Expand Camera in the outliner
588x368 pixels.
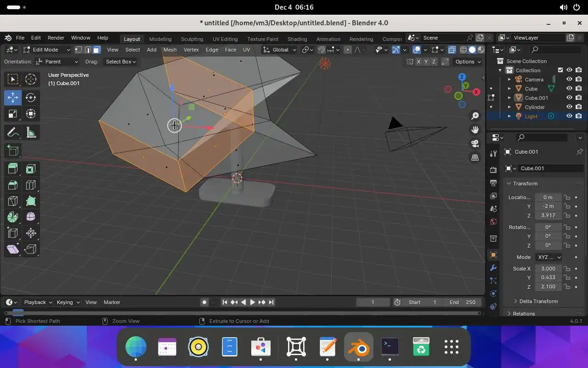pyautogui.click(x=509, y=80)
